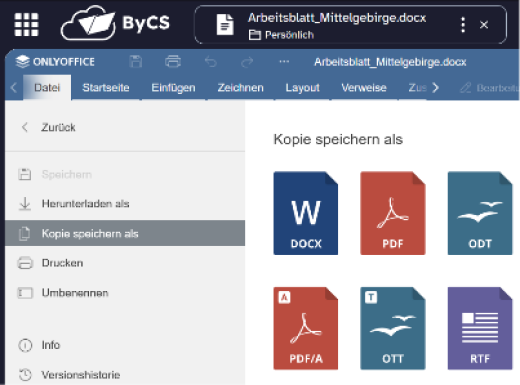
Task: Switch to the Startseite tab
Action: pos(106,88)
